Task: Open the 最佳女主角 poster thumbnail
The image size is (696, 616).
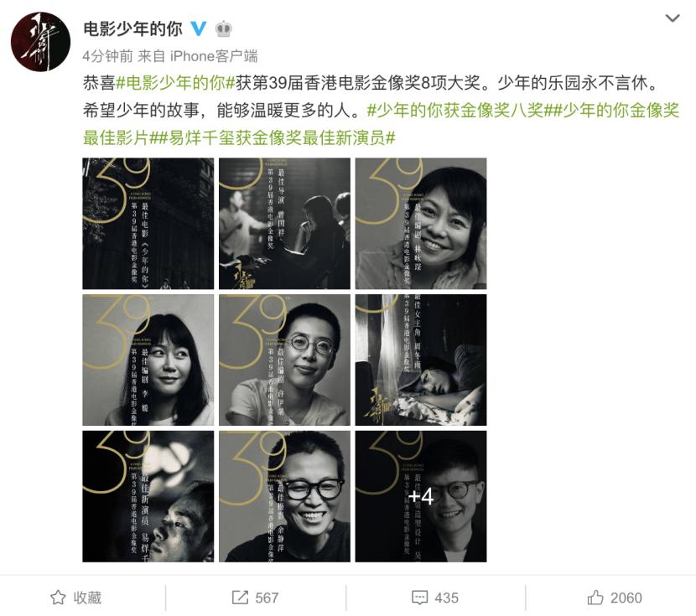Action: pyautogui.click(x=421, y=360)
